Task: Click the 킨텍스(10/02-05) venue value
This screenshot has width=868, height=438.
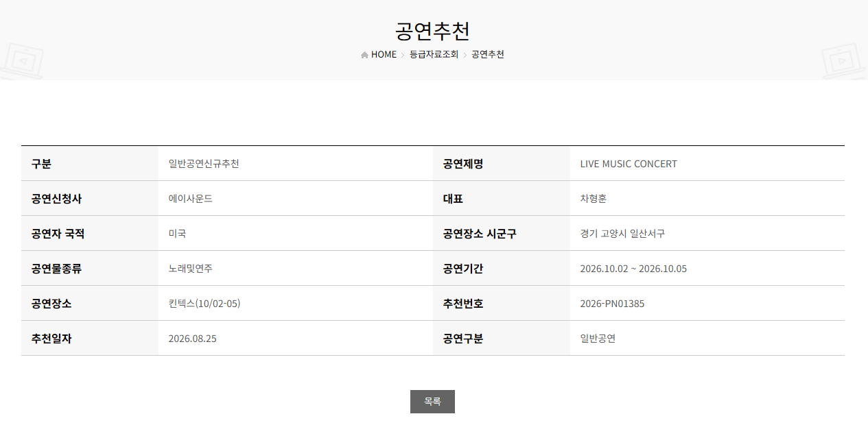Action: (204, 304)
